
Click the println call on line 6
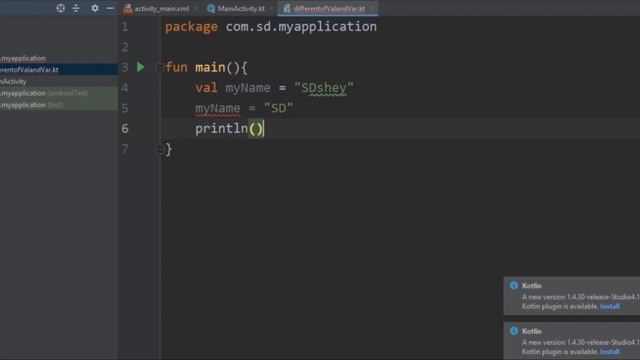tap(222, 129)
